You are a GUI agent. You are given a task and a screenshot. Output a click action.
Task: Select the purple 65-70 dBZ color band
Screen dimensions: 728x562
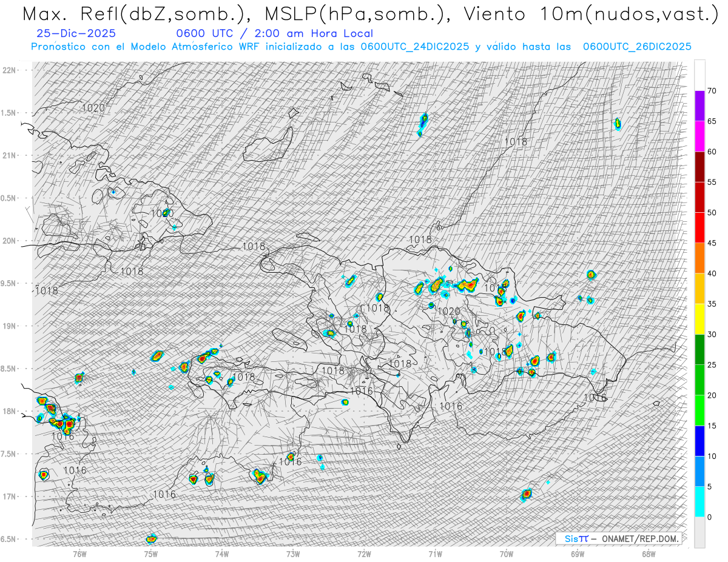[x=699, y=106]
